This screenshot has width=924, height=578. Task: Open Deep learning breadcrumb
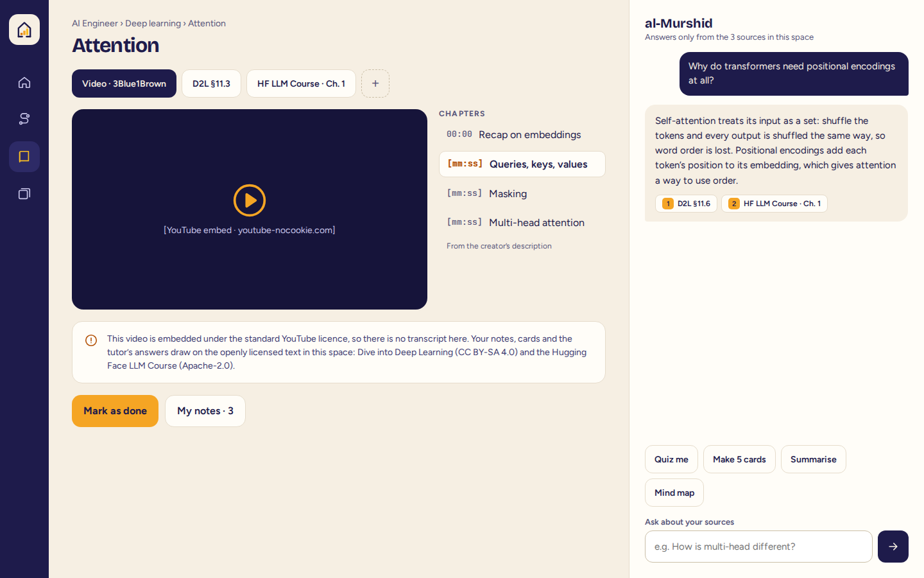tap(153, 23)
